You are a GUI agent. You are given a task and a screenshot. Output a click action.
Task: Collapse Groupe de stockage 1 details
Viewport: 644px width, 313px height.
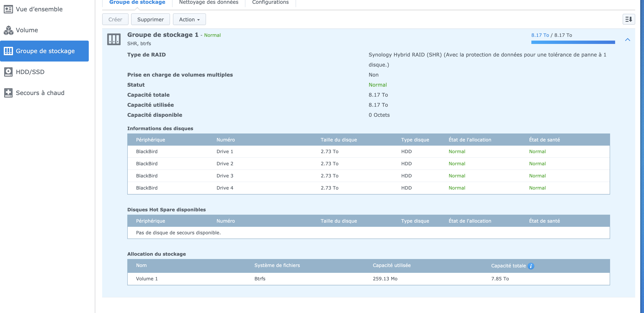pos(627,40)
